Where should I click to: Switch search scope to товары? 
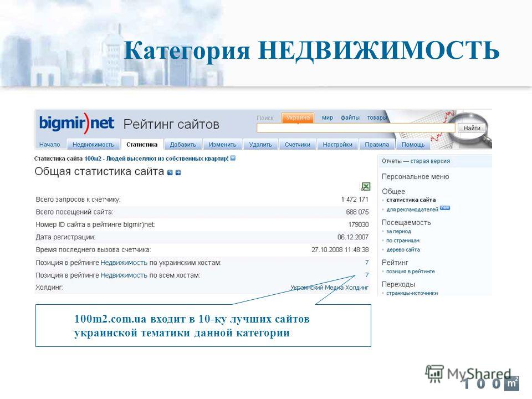377,117
